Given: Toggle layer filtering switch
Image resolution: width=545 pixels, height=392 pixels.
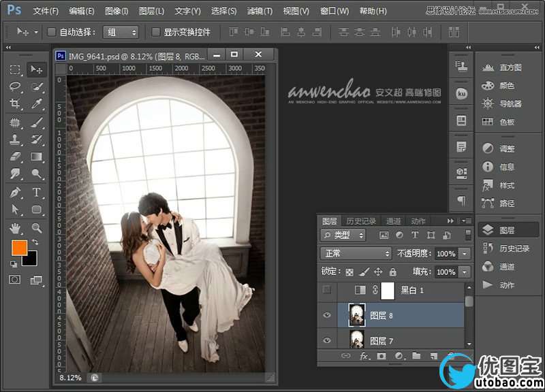Looking at the screenshot, I should [468, 235].
